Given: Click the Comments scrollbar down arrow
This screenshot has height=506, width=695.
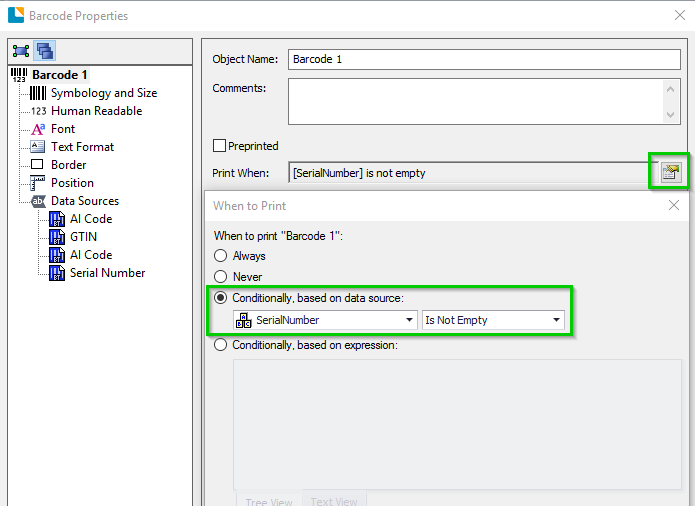Looking at the screenshot, I should click(670, 115).
